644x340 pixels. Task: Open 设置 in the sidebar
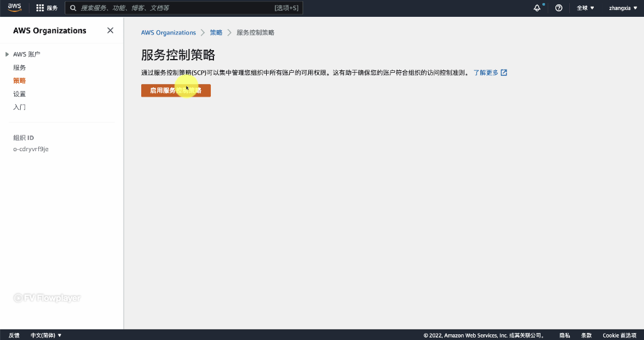(19, 93)
